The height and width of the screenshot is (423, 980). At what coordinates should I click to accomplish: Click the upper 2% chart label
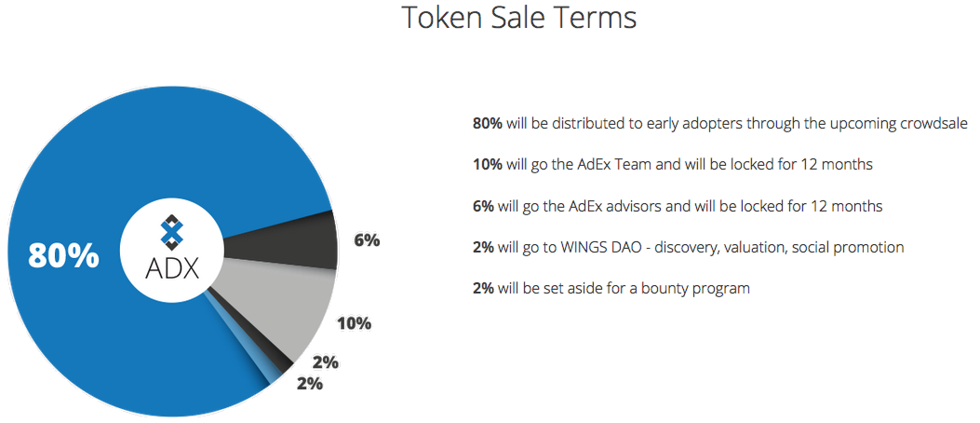click(326, 362)
